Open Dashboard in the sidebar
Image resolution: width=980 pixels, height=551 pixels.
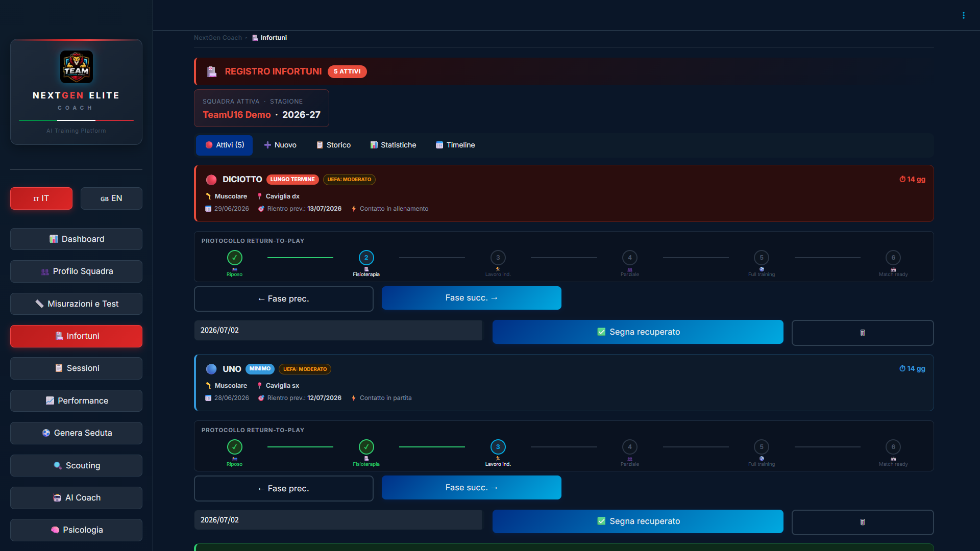tap(77, 239)
